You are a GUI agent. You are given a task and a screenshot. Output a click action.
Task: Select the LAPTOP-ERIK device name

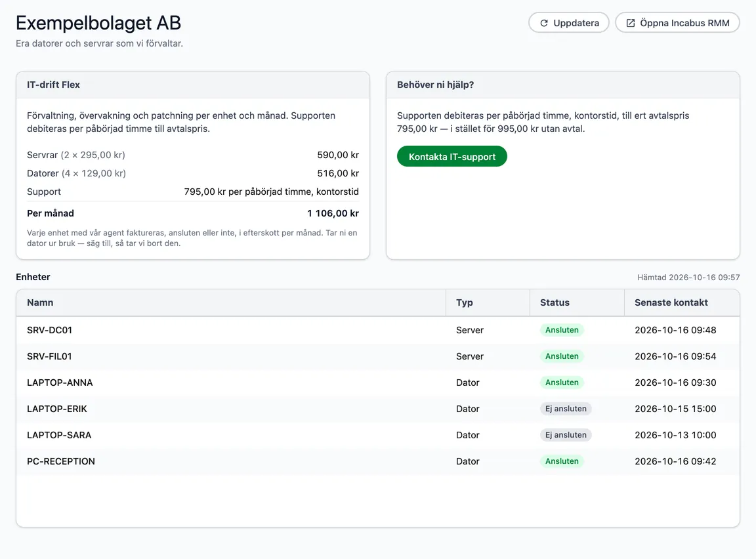click(x=57, y=409)
